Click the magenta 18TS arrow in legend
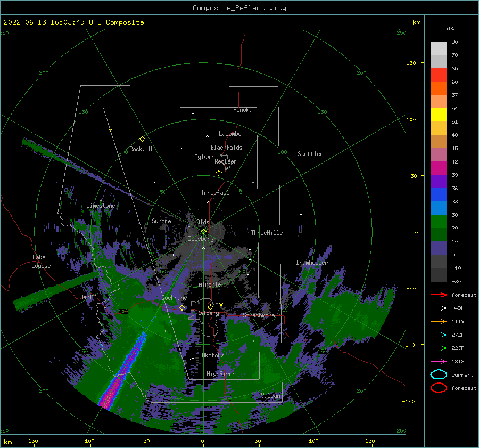The image size is (479, 448). pyautogui.click(x=439, y=362)
